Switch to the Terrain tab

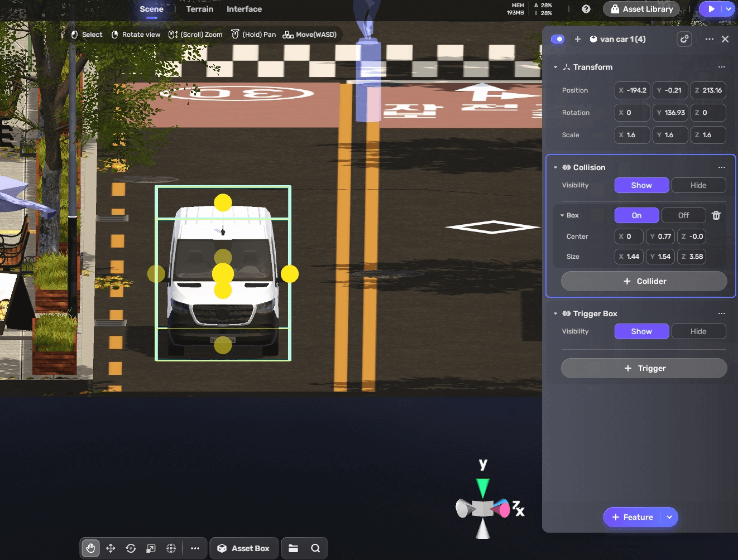199,9
